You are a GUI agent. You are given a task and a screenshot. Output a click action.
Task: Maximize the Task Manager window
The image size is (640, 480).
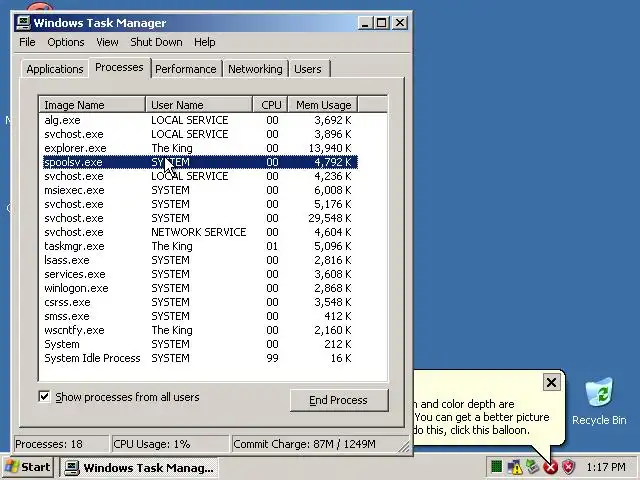coord(382,22)
